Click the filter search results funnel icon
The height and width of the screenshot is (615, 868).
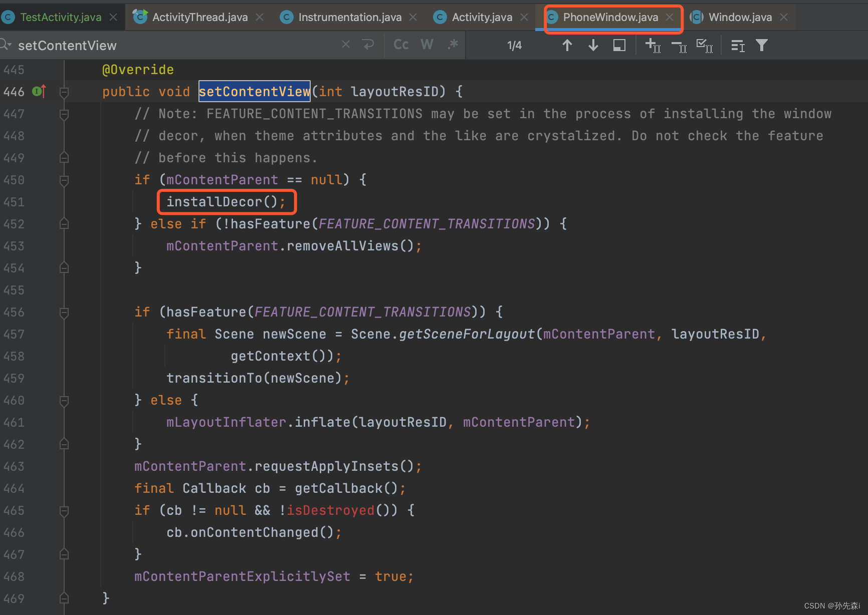pyautogui.click(x=762, y=46)
